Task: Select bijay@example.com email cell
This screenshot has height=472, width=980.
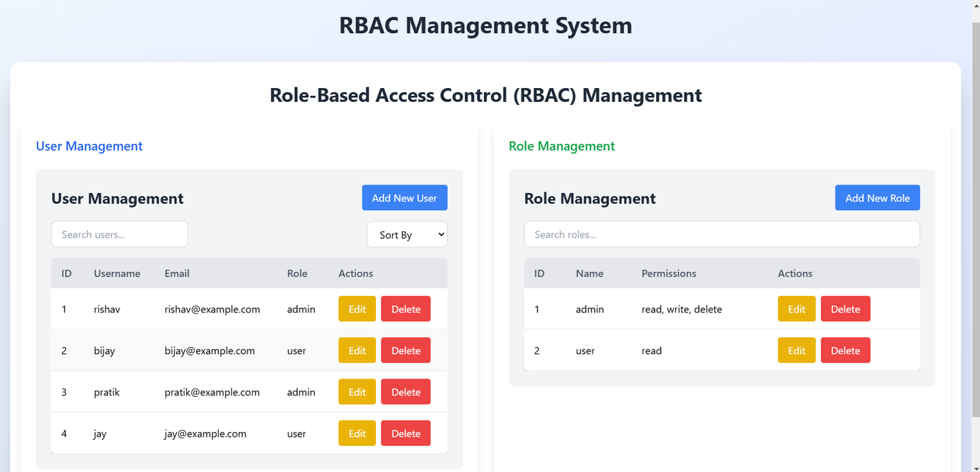Action: (x=210, y=351)
